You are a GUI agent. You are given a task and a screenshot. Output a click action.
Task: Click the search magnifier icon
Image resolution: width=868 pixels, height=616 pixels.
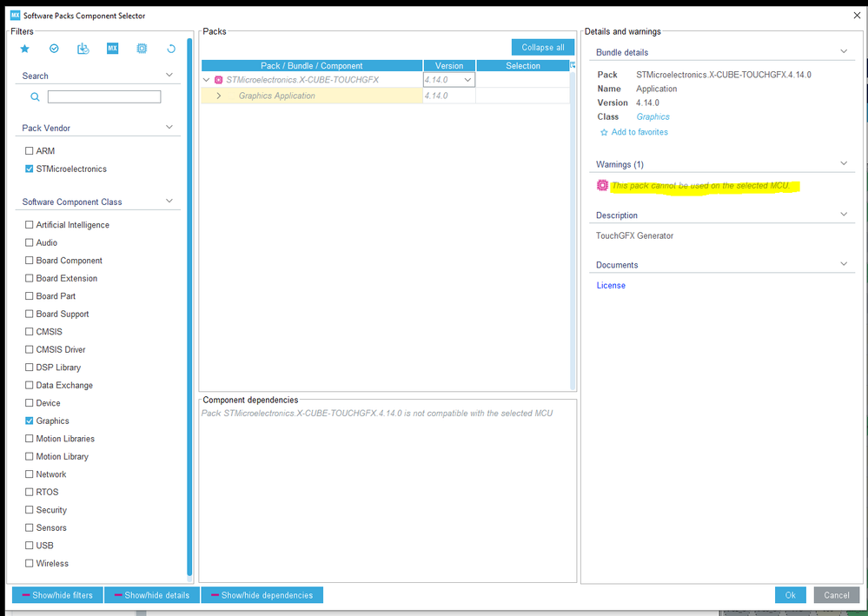point(35,96)
